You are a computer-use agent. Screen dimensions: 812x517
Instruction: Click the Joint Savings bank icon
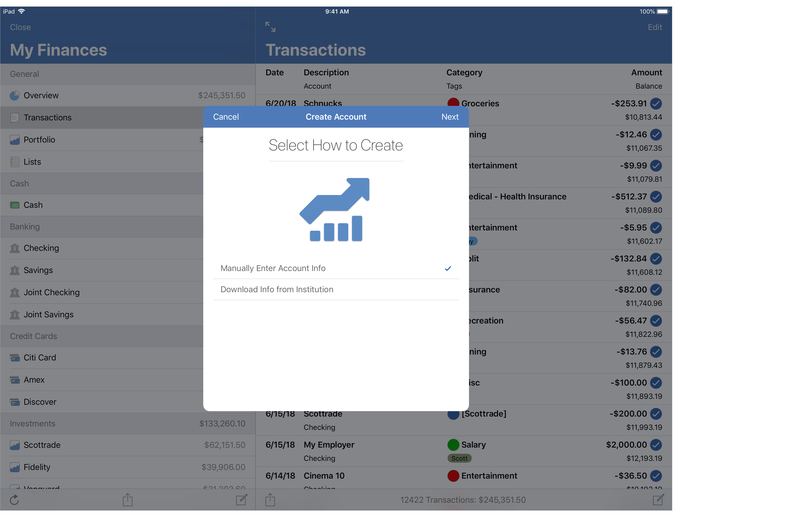(15, 315)
